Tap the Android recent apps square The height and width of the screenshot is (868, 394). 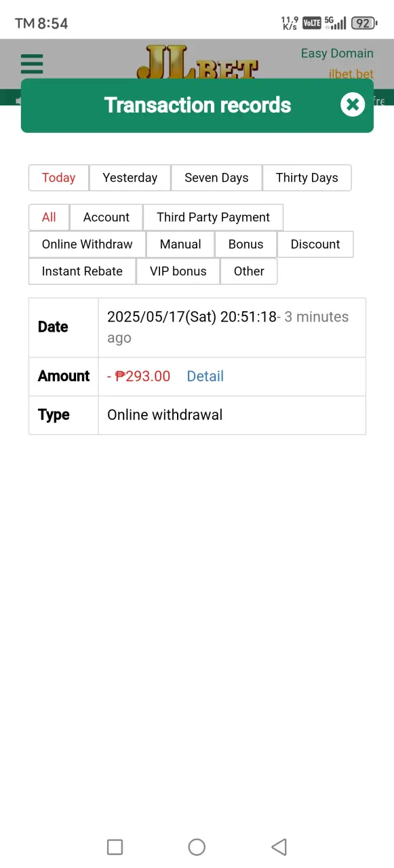(115, 846)
